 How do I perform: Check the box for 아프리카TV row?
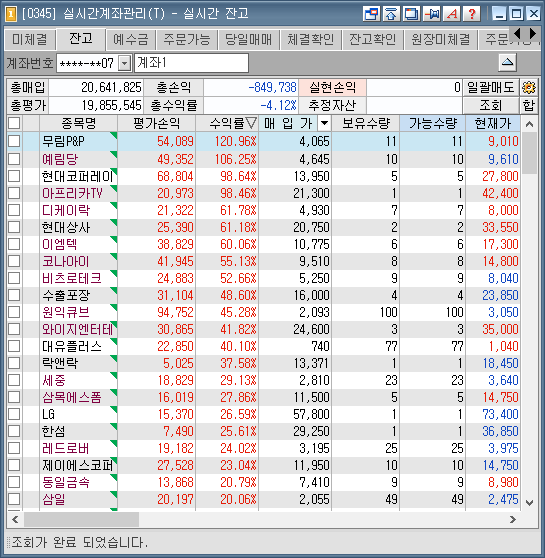click(x=14, y=193)
